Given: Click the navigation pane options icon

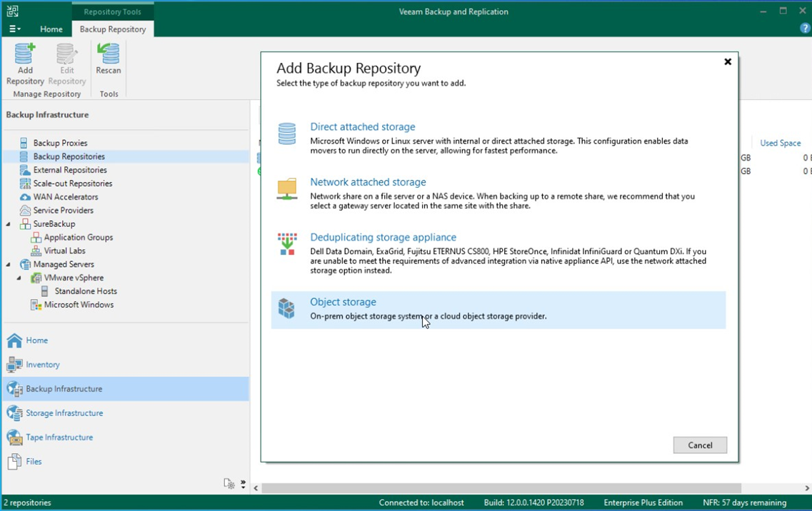Looking at the screenshot, I should [x=229, y=484].
